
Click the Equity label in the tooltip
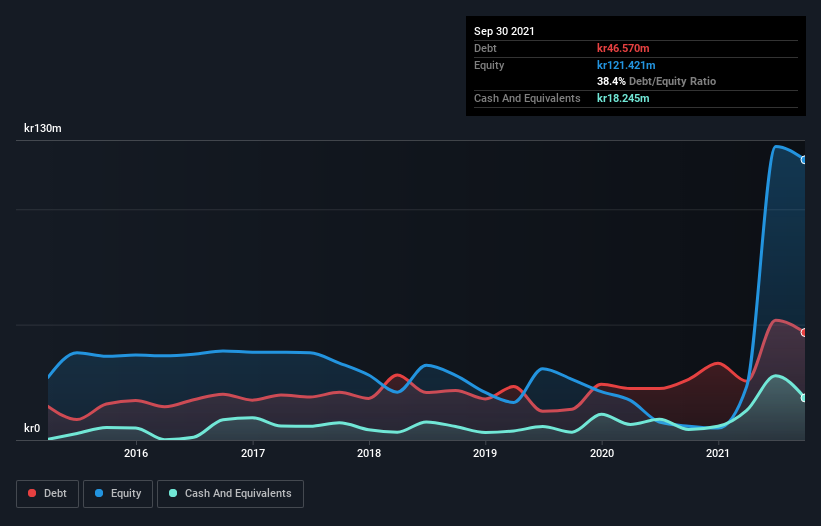pos(489,65)
